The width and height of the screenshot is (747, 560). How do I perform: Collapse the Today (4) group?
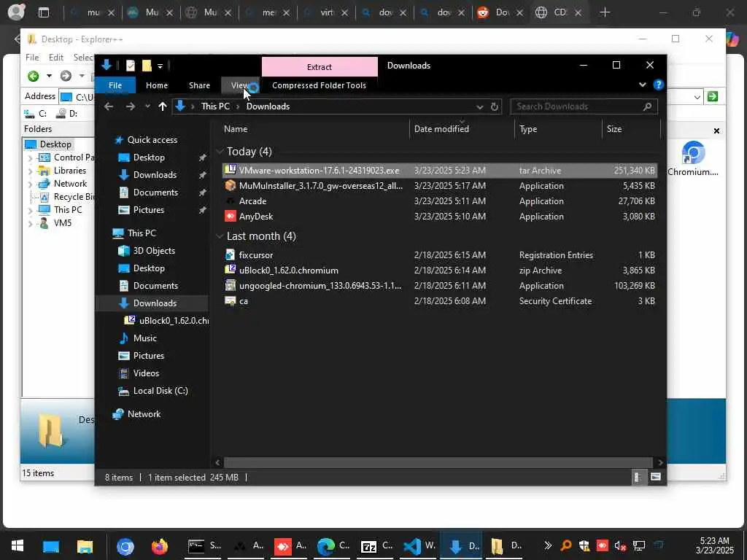(220, 152)
